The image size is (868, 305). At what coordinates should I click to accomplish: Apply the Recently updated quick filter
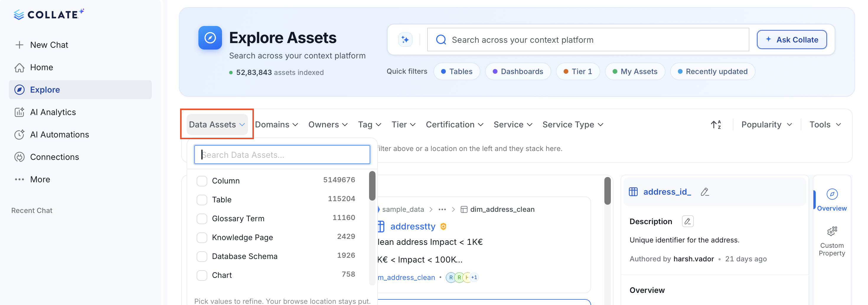pyautogui.click(x=712, y=71)
